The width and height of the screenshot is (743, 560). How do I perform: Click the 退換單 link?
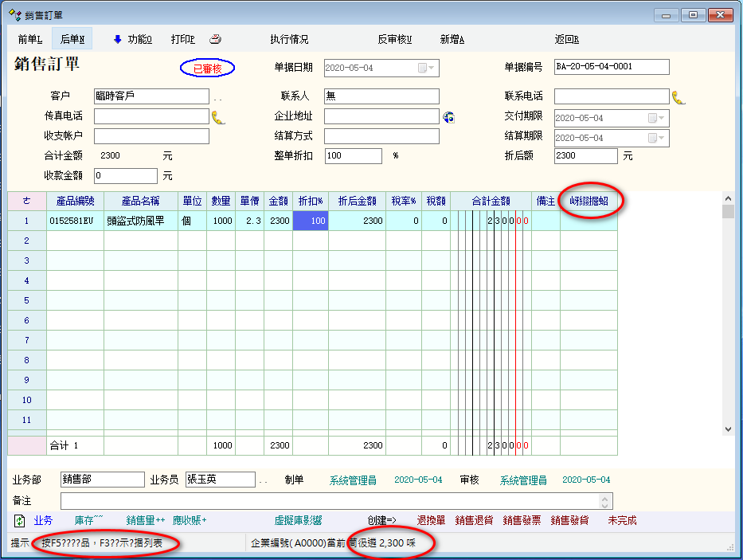point(430,521)
